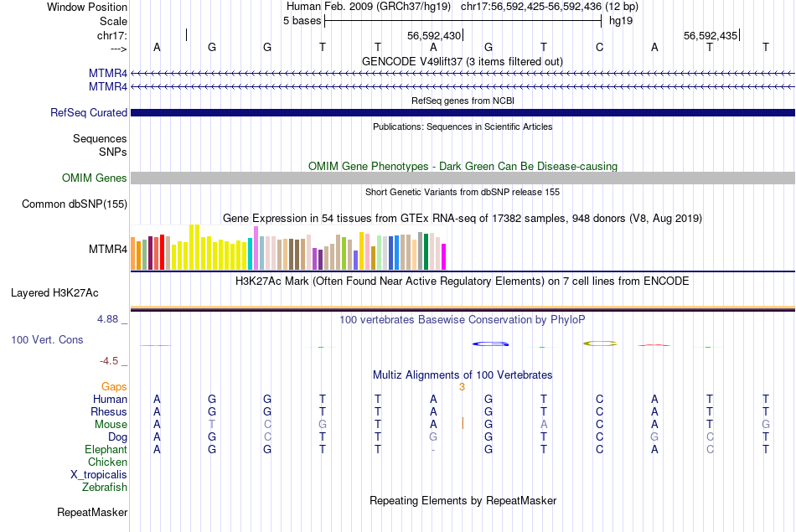
Task: Click the sequence direction arrow --> label
Action: [x=119, y=49]
